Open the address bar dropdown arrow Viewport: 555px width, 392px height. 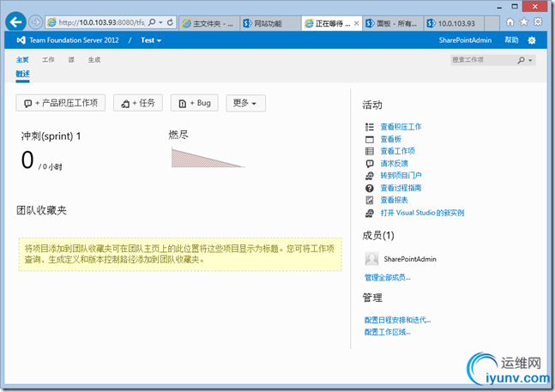click(x=160, y=22)
